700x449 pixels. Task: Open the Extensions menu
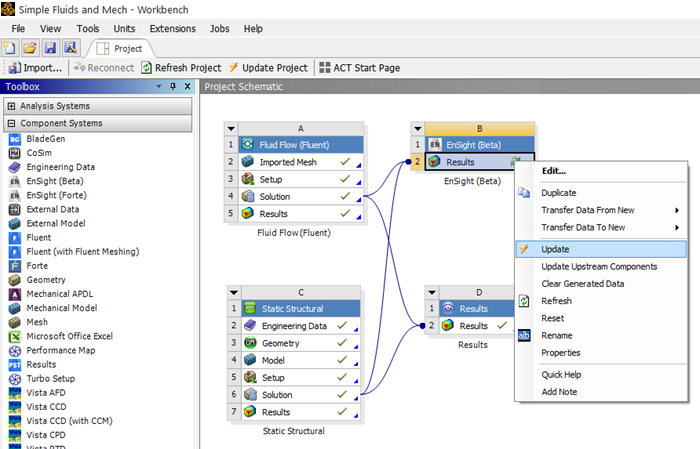(173, 29)
